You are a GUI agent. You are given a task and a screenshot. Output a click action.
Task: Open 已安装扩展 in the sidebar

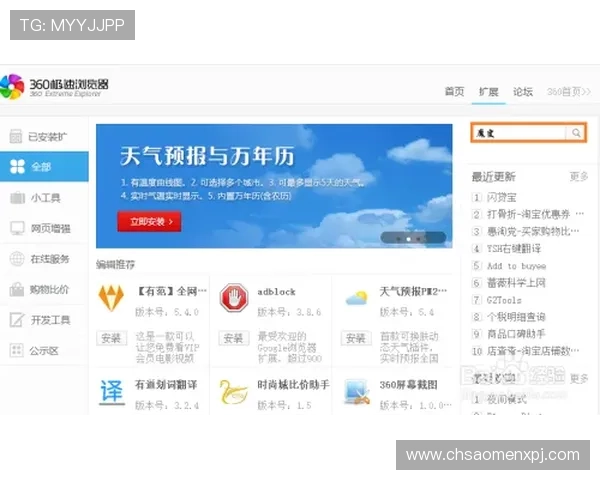(x=44, y=136)
